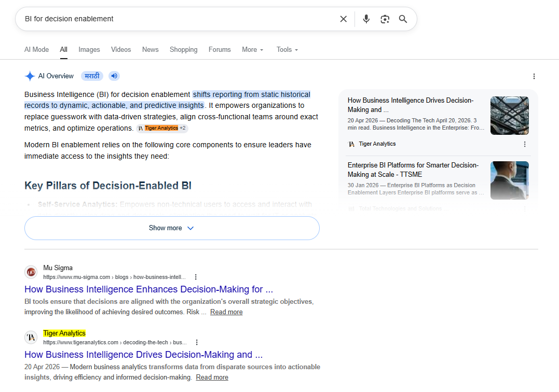Click the Mu Sigma site favicon
Screen dimensions: 559x392
tap(31, 272)
